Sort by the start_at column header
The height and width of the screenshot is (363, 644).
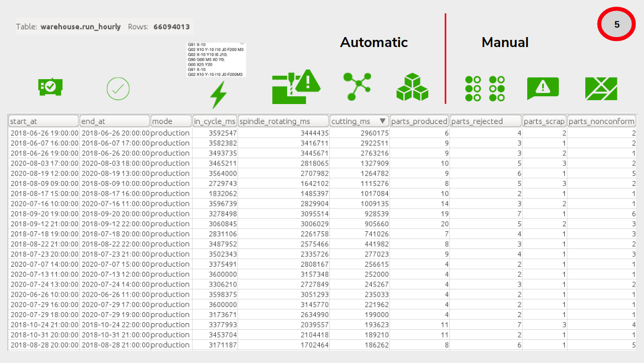tap(43, 121)
